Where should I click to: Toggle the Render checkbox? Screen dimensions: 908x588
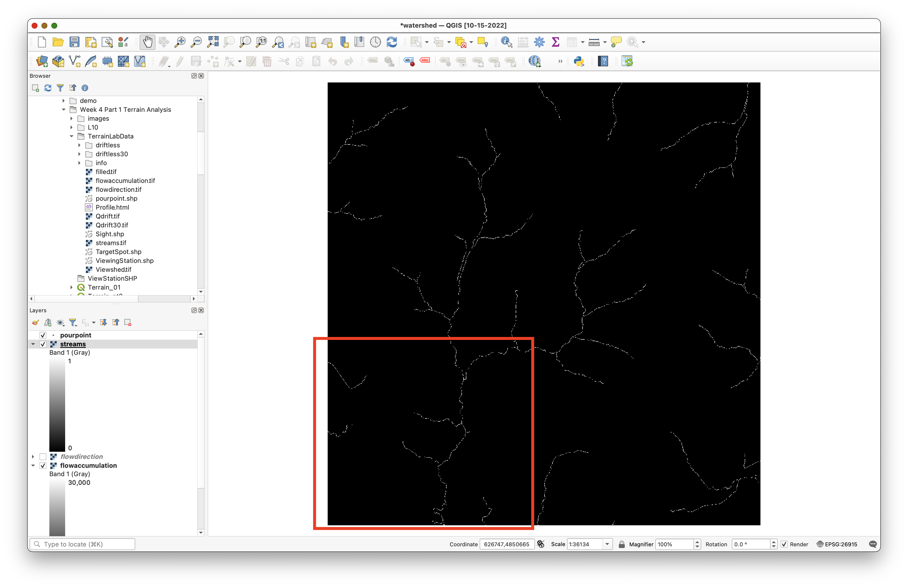[784, 544]
